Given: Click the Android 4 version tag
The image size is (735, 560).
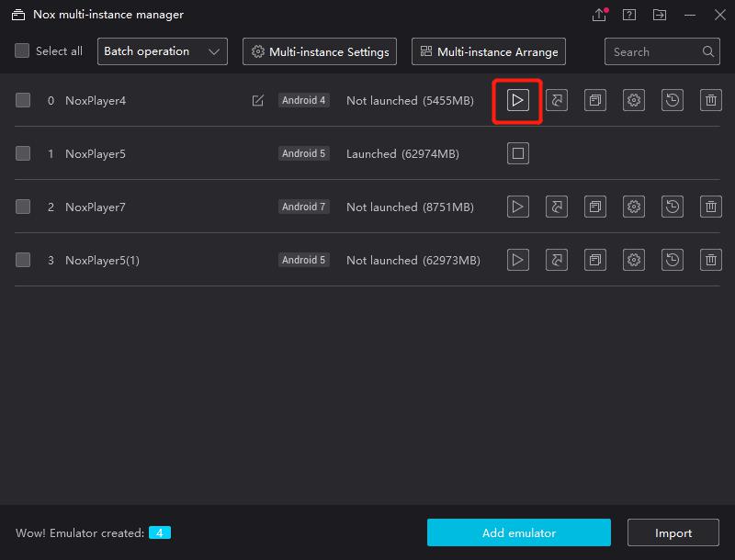Looking at the screenshot, I should 304,100.
